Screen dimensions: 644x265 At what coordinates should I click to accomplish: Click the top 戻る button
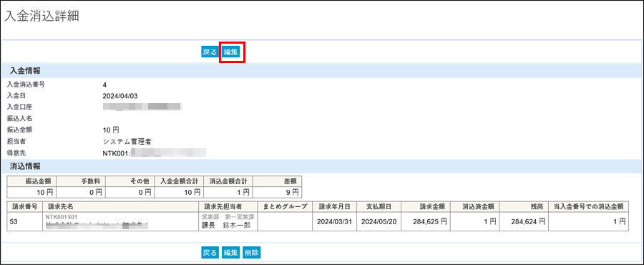[x=210, y=52]
